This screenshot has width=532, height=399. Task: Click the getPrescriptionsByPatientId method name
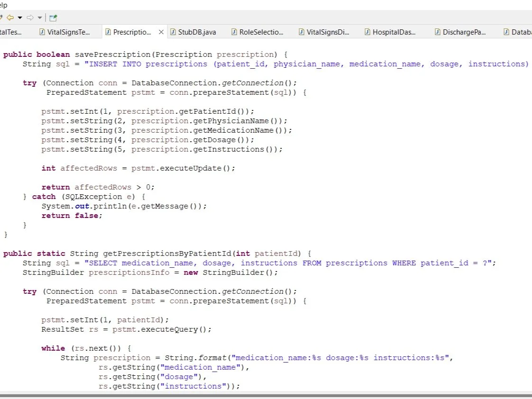pos(167,254)
